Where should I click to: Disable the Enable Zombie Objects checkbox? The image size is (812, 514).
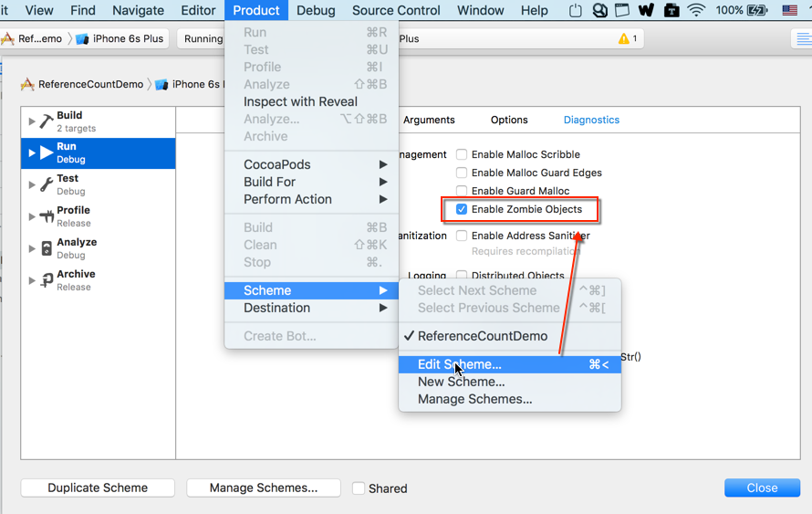tap(462, 209)
